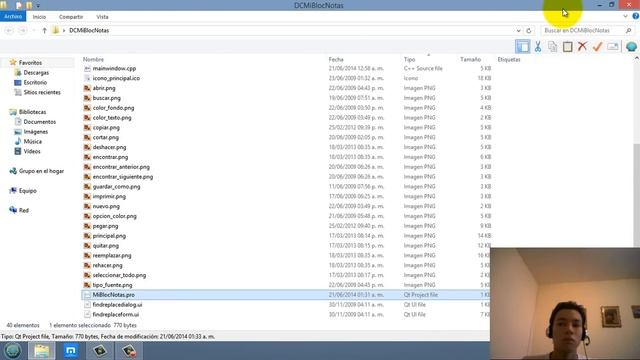Open Música library in sidebar
Screen dimensions: 640x360
pos(33,142)
